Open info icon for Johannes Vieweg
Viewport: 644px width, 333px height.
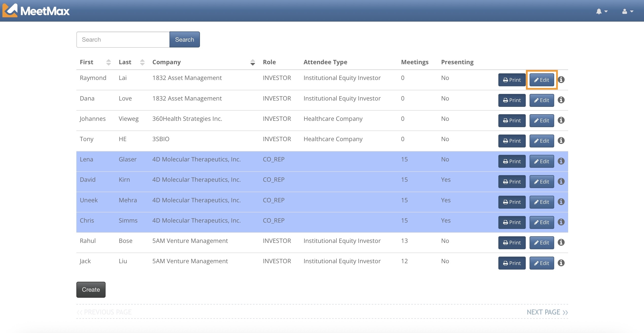click(561, 120)
